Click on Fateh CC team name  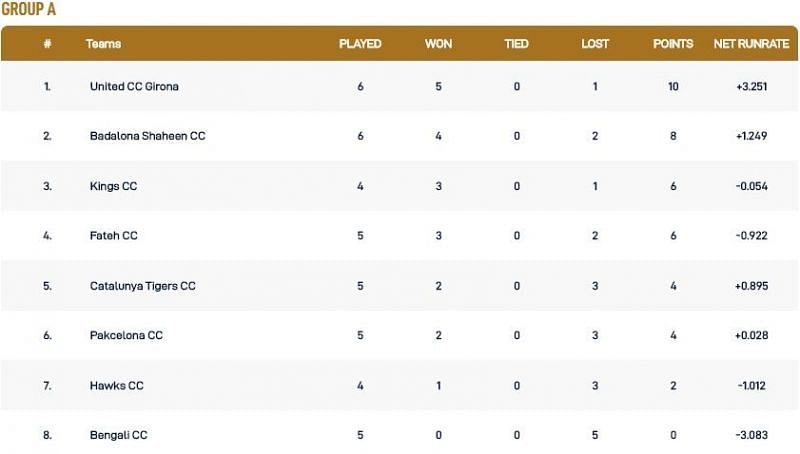[x=113, y=236]
